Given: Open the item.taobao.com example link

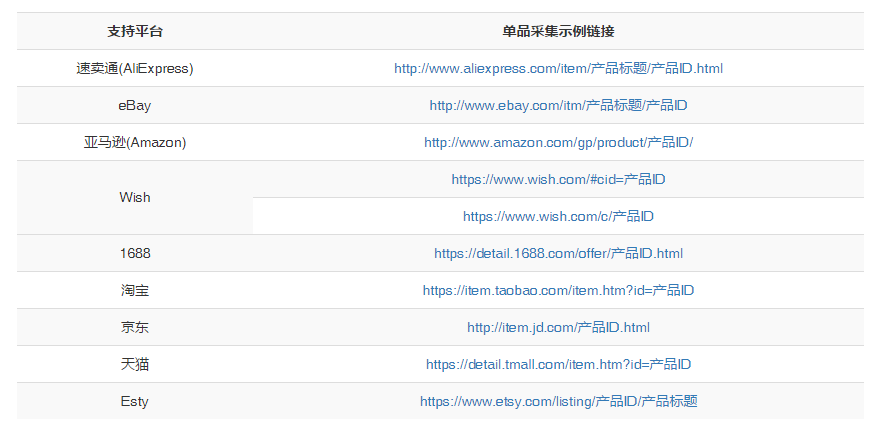Looking at the screenshot, I should click(558, 290).
